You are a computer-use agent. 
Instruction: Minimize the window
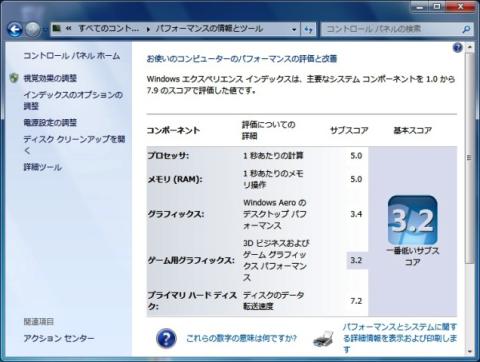tap(420, 7)
